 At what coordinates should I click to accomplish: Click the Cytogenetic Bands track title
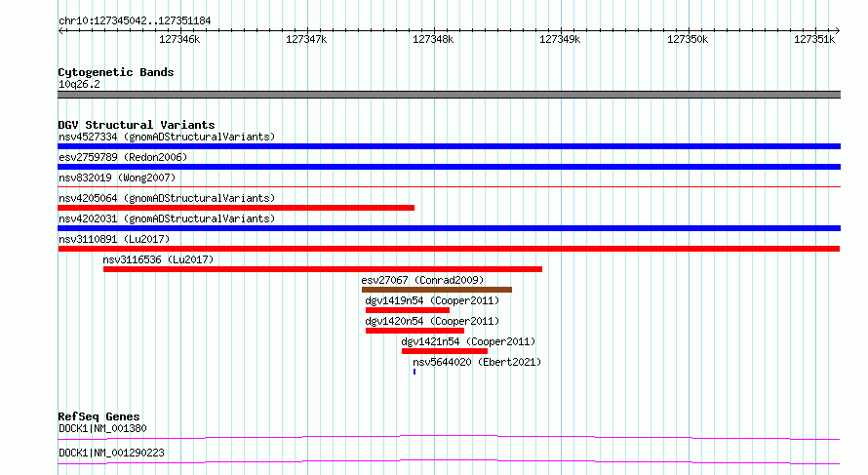(116, 72)
